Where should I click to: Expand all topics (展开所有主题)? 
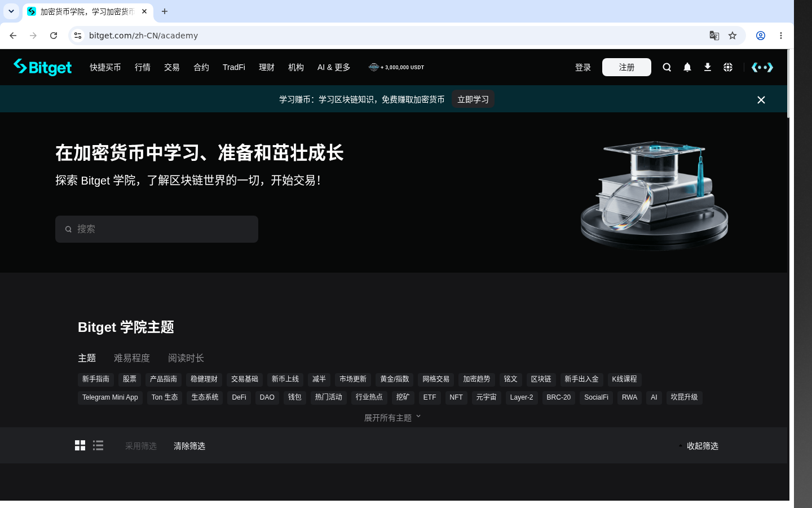[x=392, y=418]
